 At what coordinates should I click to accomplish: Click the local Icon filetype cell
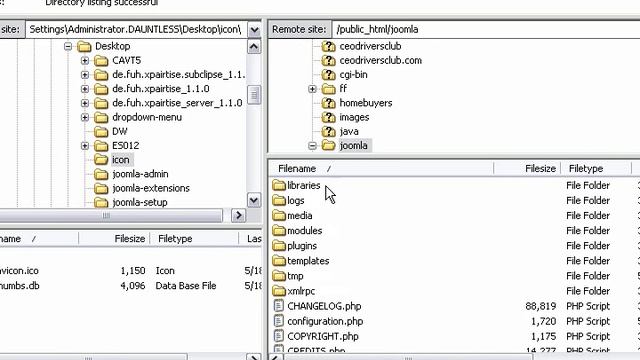(x=165, y=271)
